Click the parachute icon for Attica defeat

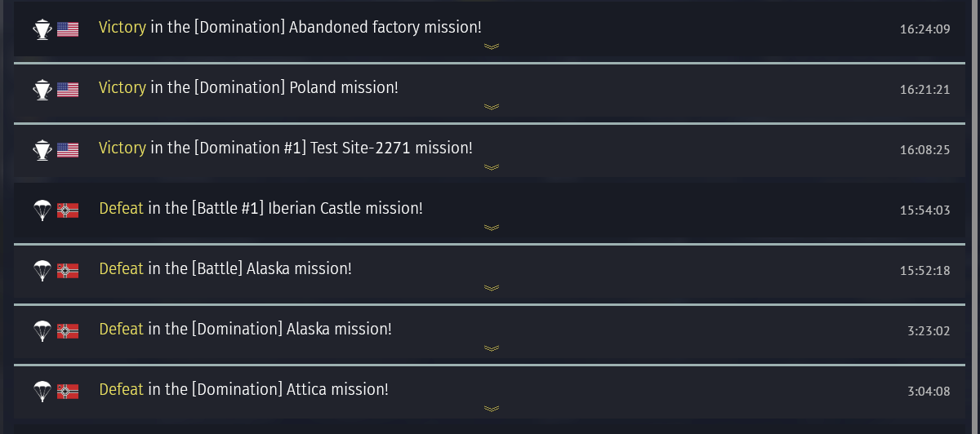(x=42, y=392)
